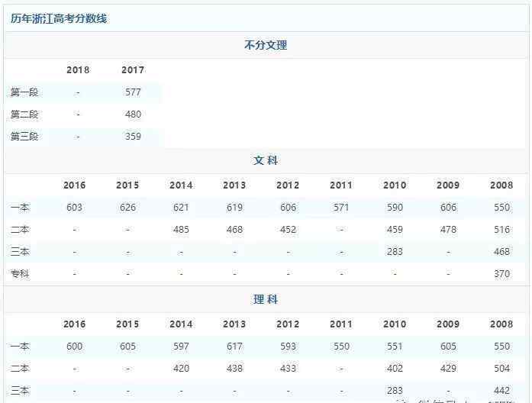Select the 专科 row label in 文科
The height and width of the screenshot is (403, 532).
tap(20, 273)
